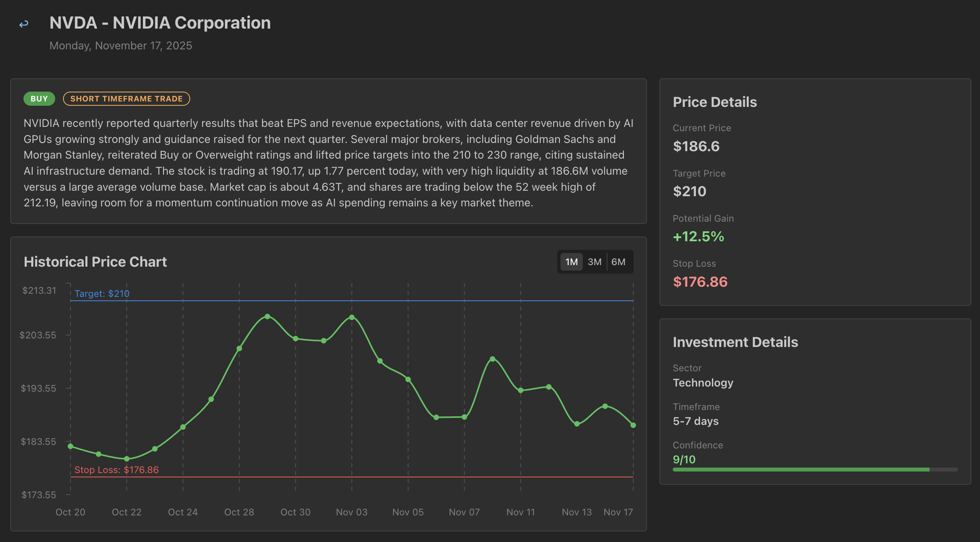The width and height of the screenshot is (980, 542).
Task: Click the back arrow icon beside the title
Action: tap(24, 23)
